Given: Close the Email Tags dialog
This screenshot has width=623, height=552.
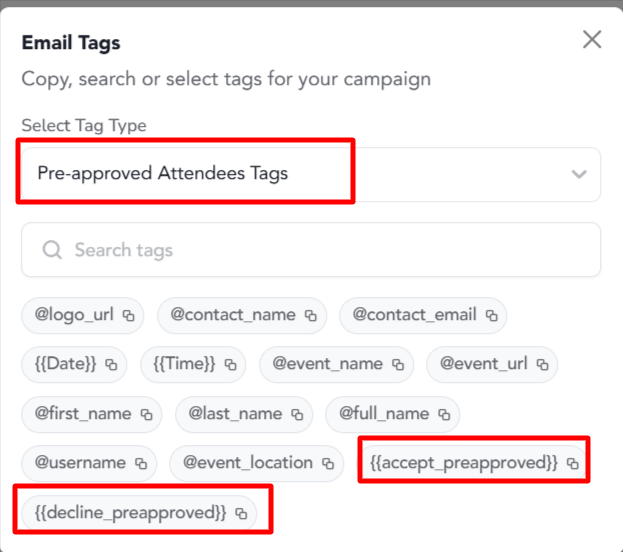Looking at the screenshot, I should (x=592, y=39).
